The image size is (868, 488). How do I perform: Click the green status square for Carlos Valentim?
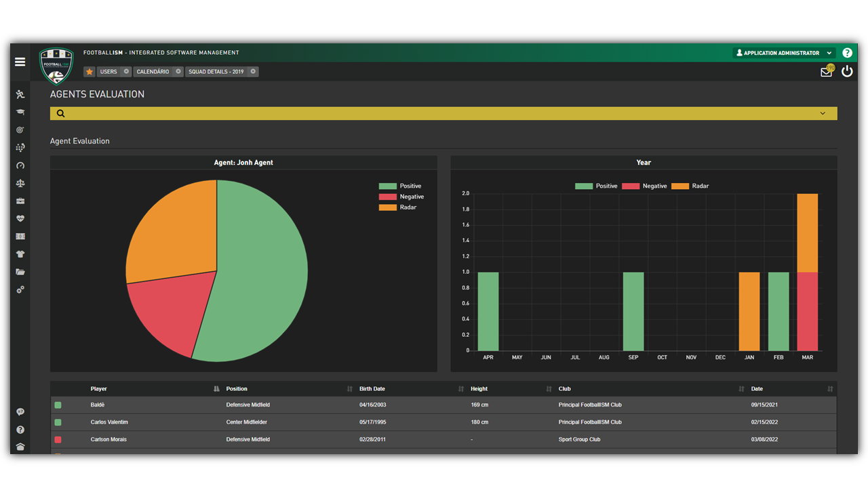[58, 422]
